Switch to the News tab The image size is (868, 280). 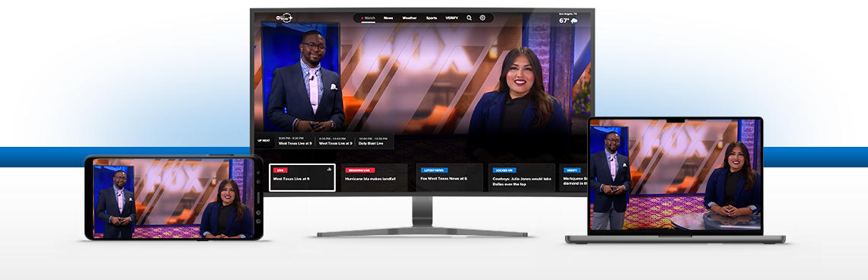[388, 17]
